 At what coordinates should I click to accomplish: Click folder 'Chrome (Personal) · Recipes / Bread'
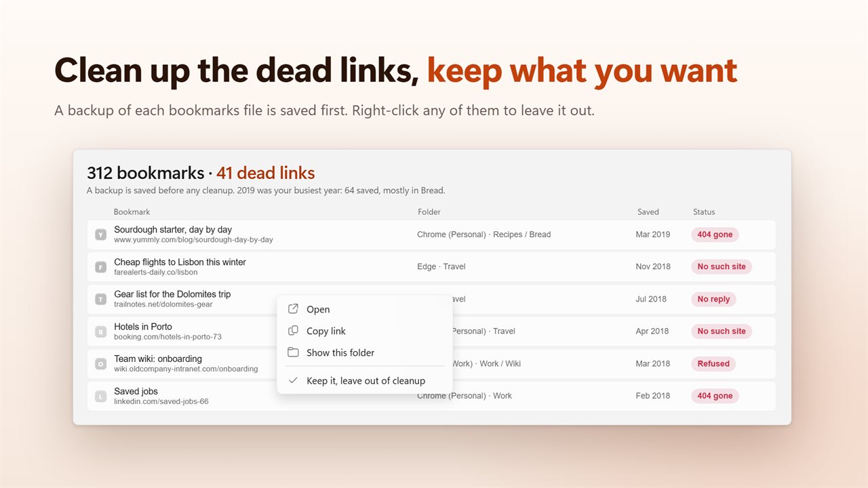[484, 235]
